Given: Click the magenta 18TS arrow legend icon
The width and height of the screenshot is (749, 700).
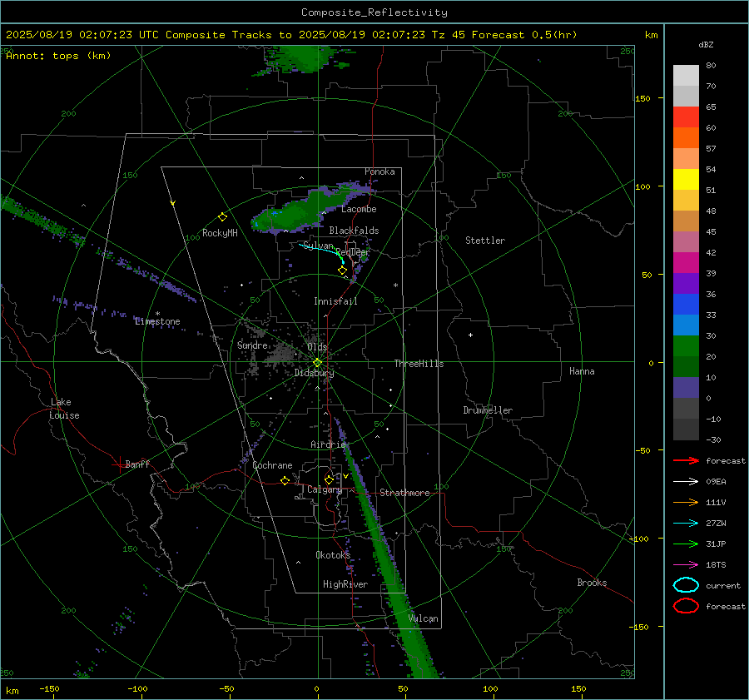Looking at the screenshot, I should pos(686,565).
